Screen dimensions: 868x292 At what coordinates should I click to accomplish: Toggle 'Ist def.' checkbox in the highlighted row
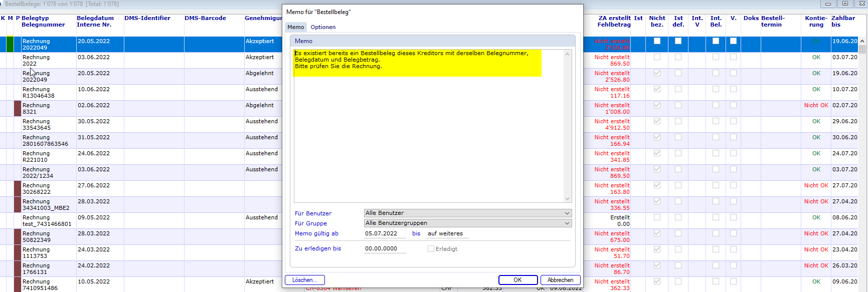[x=678, y=41]
